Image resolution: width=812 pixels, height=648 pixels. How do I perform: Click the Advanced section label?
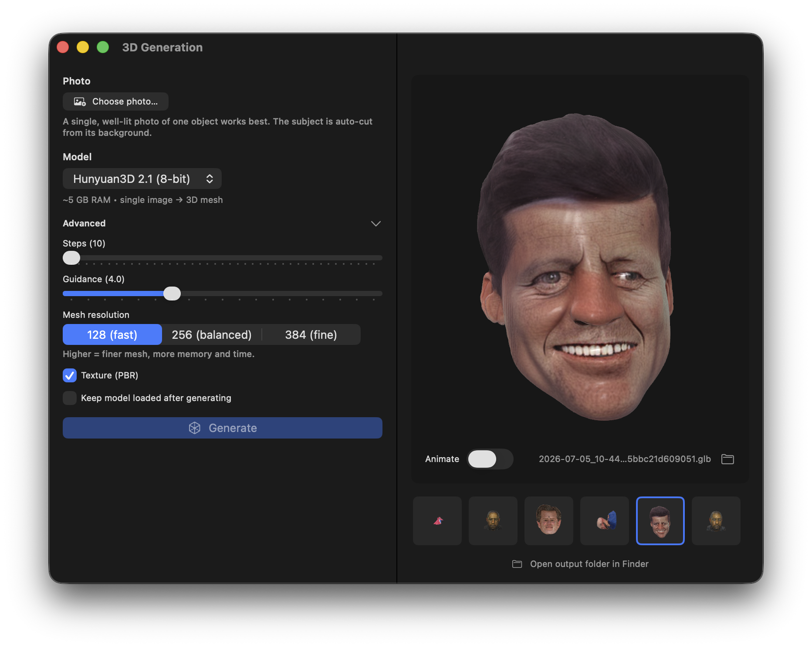84,223
